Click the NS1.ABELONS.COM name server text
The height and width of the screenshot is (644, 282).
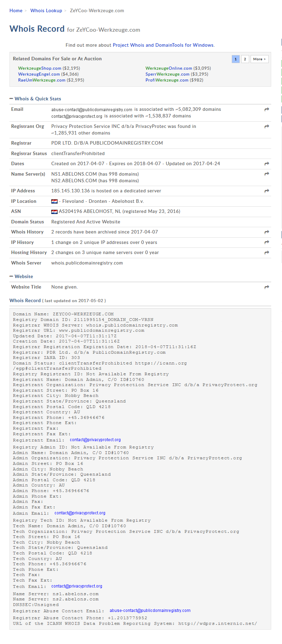tap(74, 174)
